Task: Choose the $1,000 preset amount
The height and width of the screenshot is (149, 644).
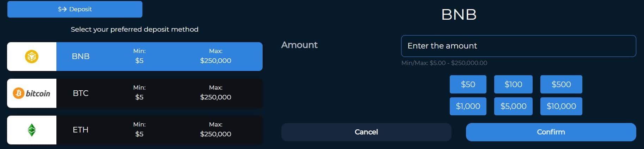Action: [468, 106]
